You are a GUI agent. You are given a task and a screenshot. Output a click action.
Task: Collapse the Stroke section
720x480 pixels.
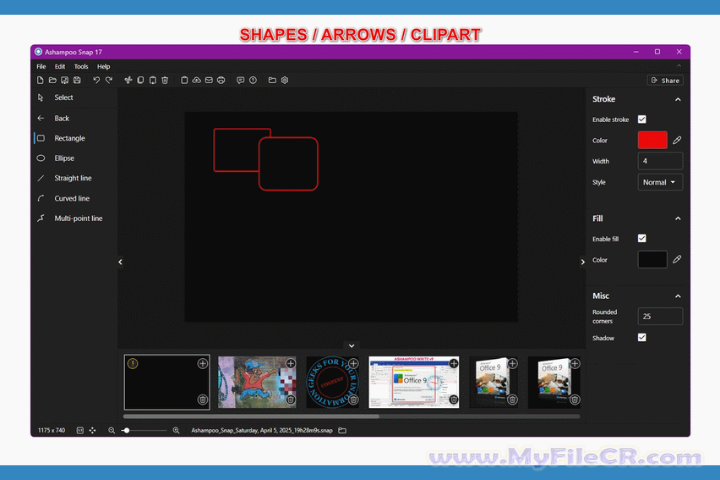[x=678, y=100]
